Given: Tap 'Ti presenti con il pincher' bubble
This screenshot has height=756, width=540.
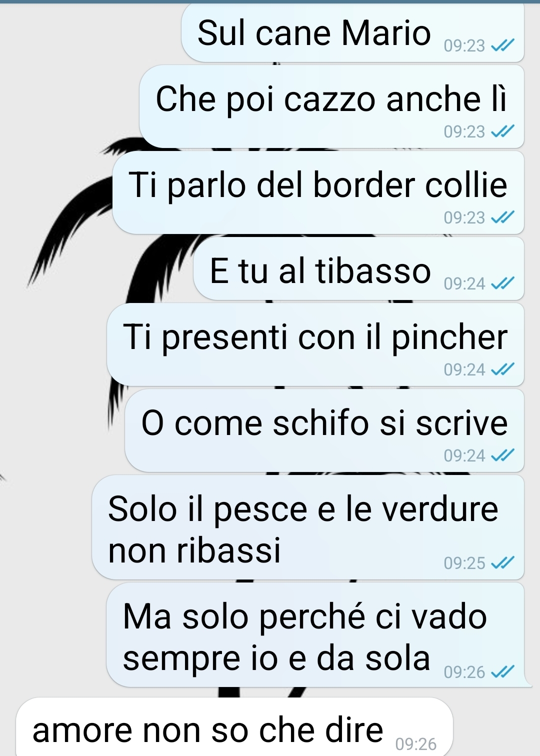Looking at the screenshot, I should 315,344.
